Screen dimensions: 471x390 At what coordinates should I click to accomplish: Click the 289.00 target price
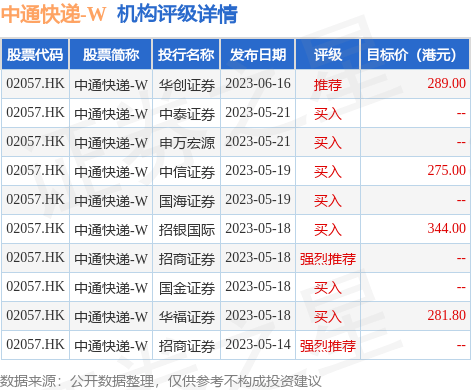446,83
